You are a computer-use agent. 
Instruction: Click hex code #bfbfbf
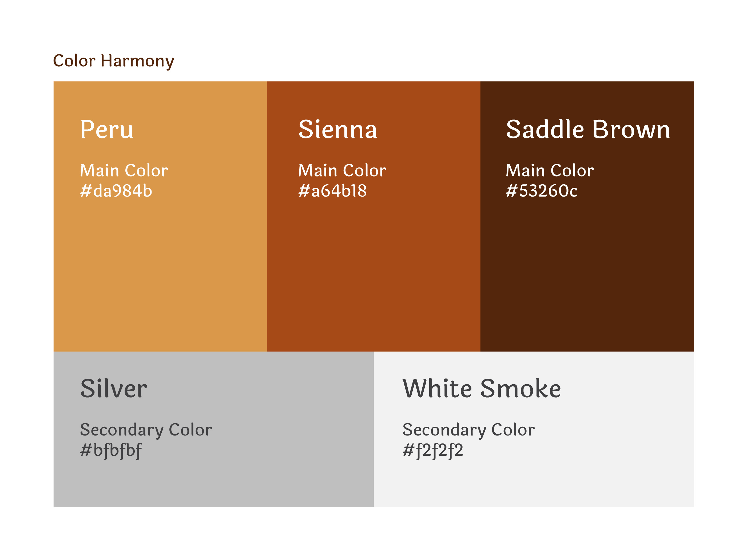pos(111,450)
